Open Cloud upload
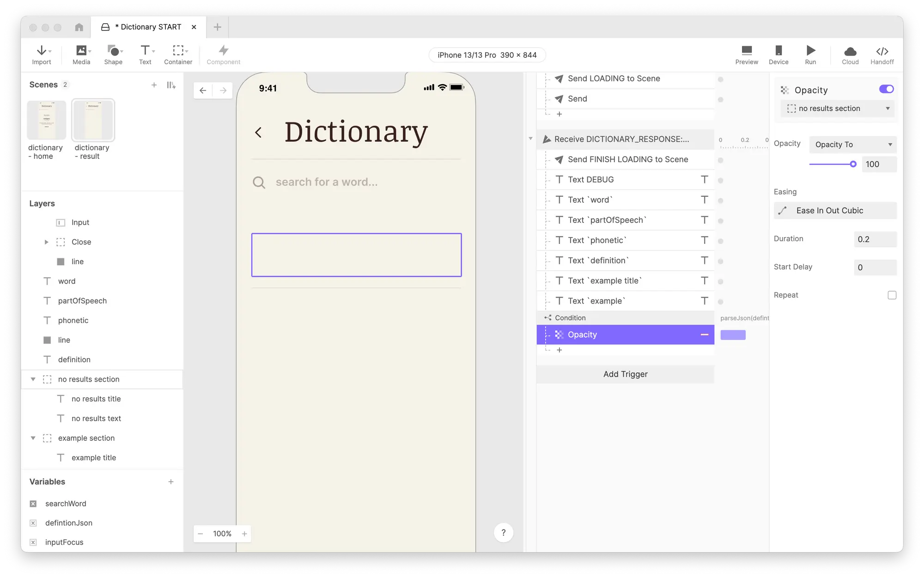924x578 pixels. tap(850, 51)
